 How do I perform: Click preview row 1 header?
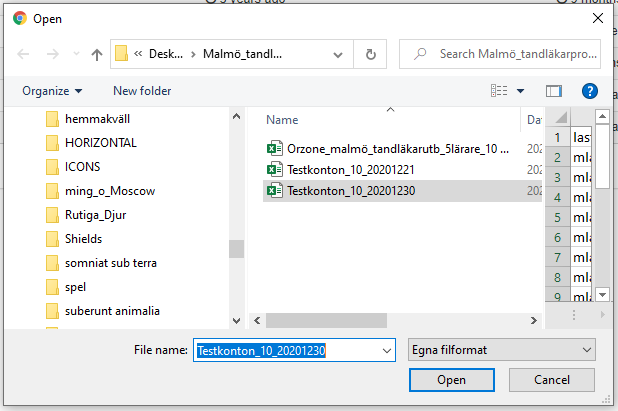[x=557, y=137]
